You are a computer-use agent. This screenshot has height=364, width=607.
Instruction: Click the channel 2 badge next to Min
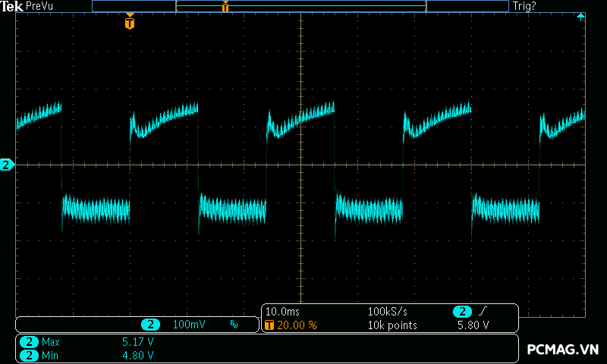[x=29, y=355]
